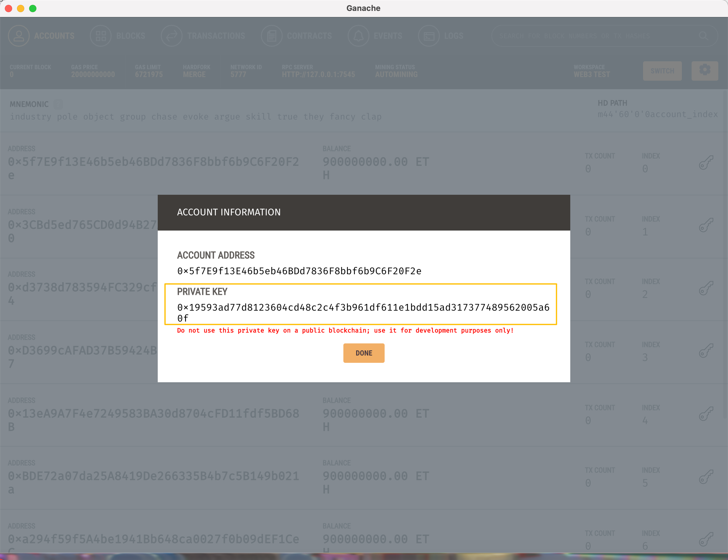
Task: Open the Accounts tab
Action: pyautogui.click(x=42, y=36)
